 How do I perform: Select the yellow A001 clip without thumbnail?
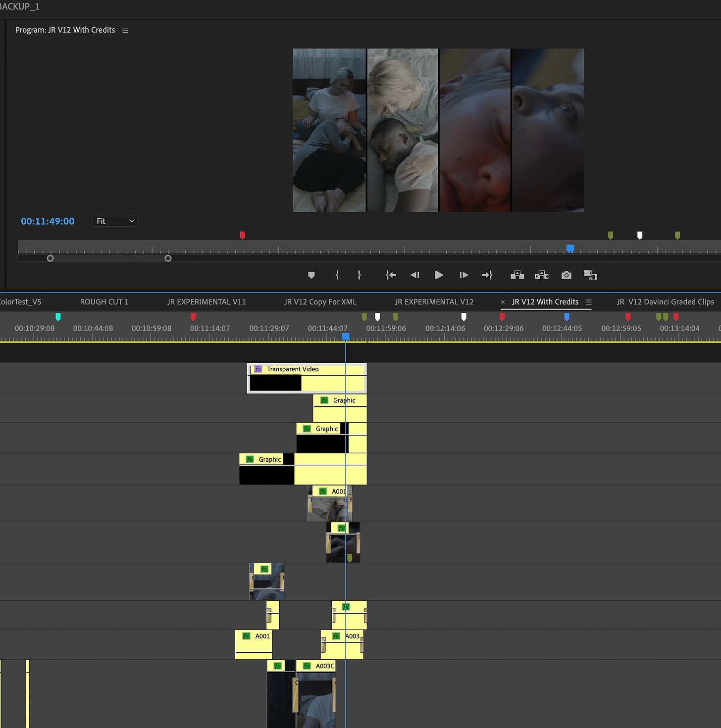click(x=254, y=644)
